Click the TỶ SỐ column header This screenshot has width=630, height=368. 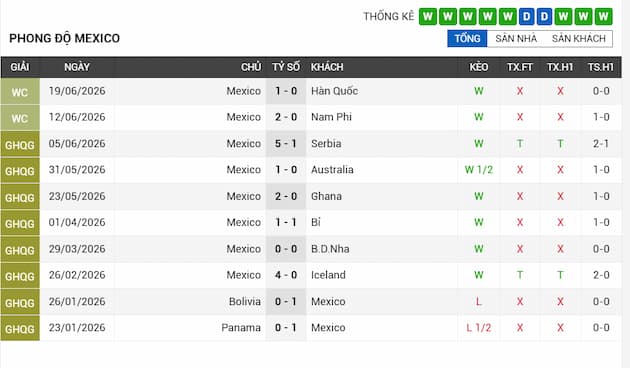pos(286,67)
